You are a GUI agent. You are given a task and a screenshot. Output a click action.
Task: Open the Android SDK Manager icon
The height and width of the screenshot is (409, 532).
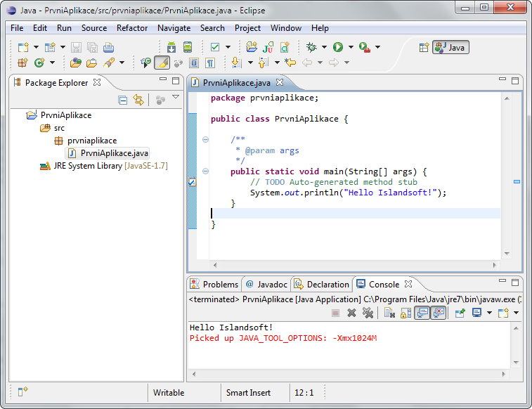(x=171, y=47)
